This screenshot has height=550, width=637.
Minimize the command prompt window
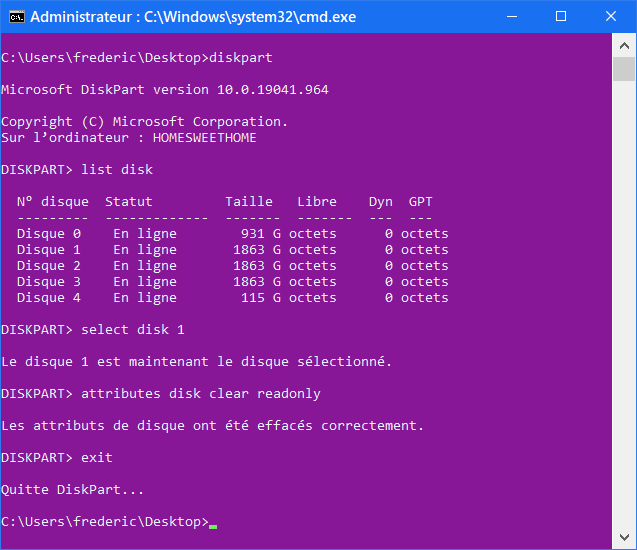pyautogui.click(x=512, y=16)
